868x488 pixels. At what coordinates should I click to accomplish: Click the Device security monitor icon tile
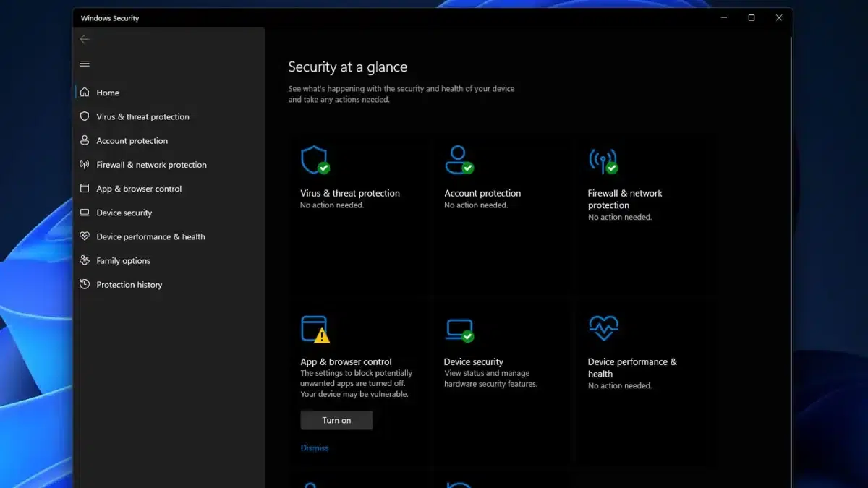pyautogui.click(x=459, y=329)
